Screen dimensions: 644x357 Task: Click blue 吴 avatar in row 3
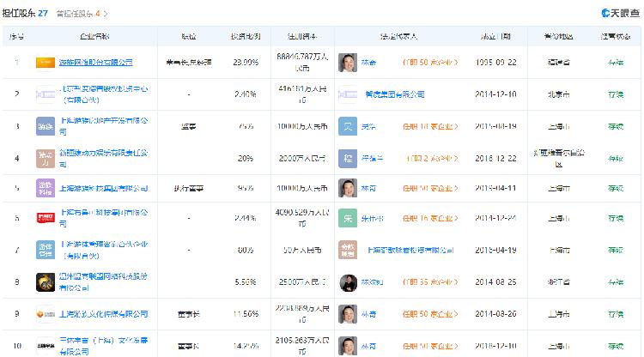[x=348, y=126]
